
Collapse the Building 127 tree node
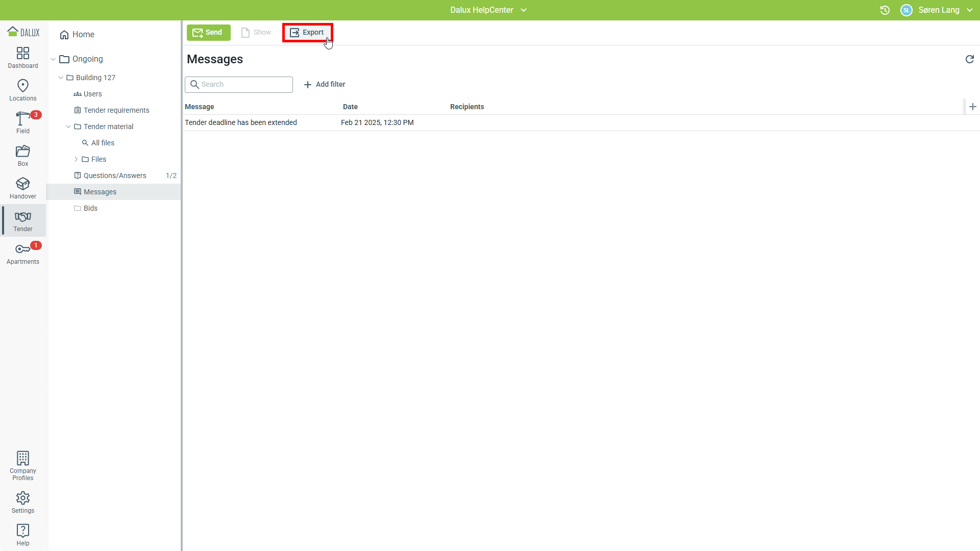coord(61,78)
